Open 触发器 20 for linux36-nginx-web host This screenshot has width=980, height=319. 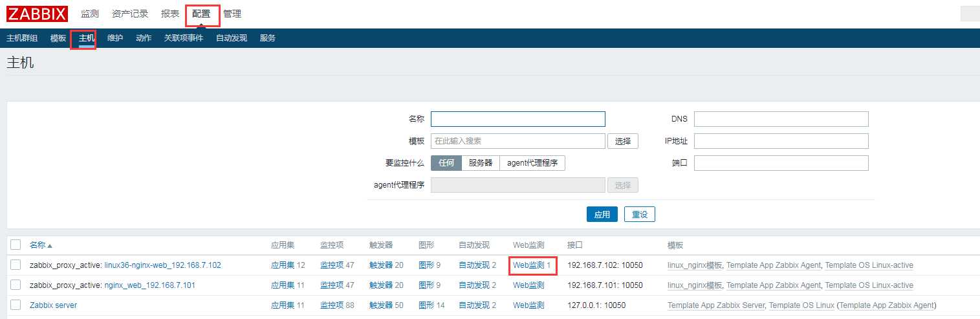click(381, 265)
